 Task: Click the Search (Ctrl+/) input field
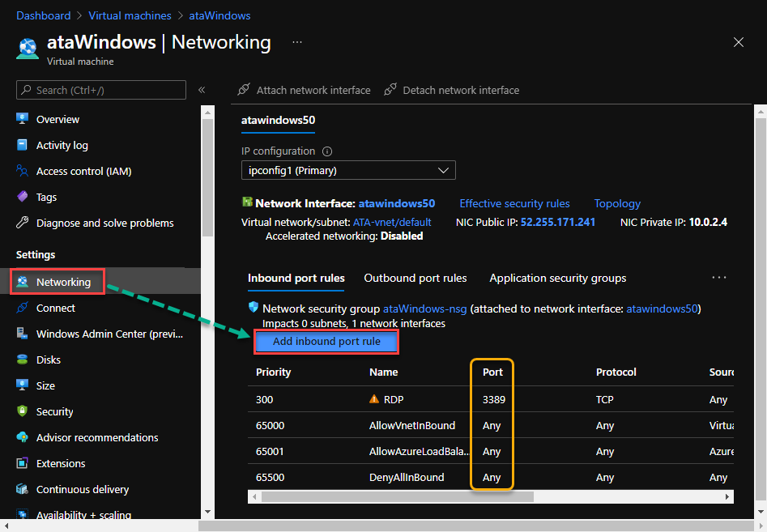pyautogui.click(x=101, y=90)
